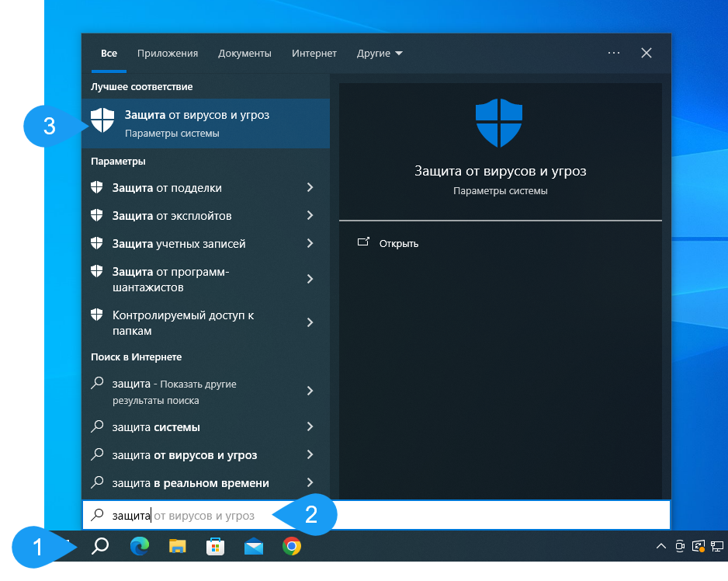Open the Mail app from taskbar
This screenshot has height=581, width=728.
tap(254, 547)
